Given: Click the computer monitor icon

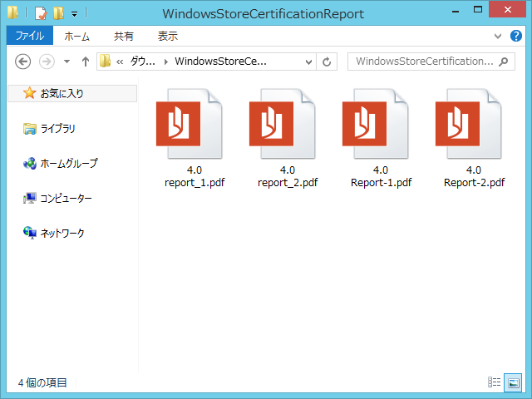Looking at the screenshot, I should (30, 198).
